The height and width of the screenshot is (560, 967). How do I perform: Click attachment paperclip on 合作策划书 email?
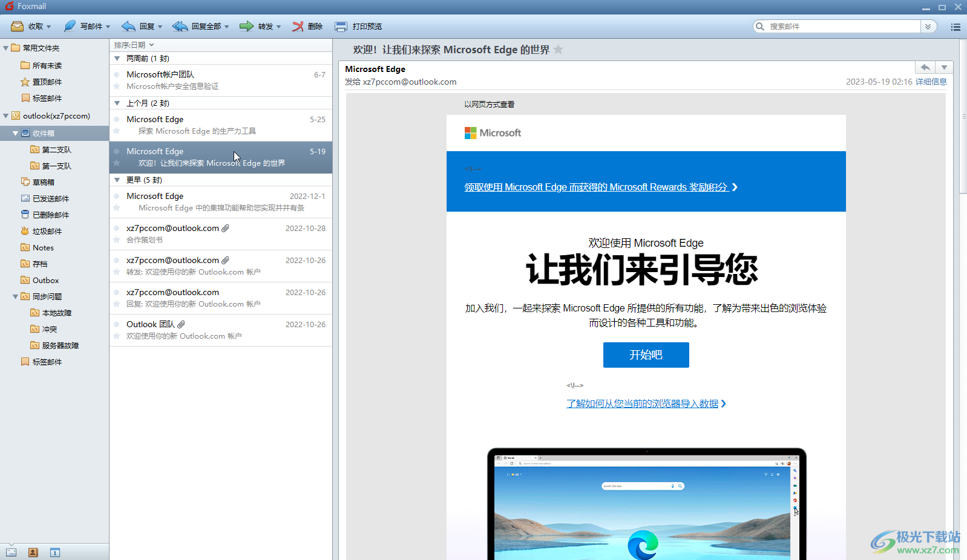click(x=225, y=228)
